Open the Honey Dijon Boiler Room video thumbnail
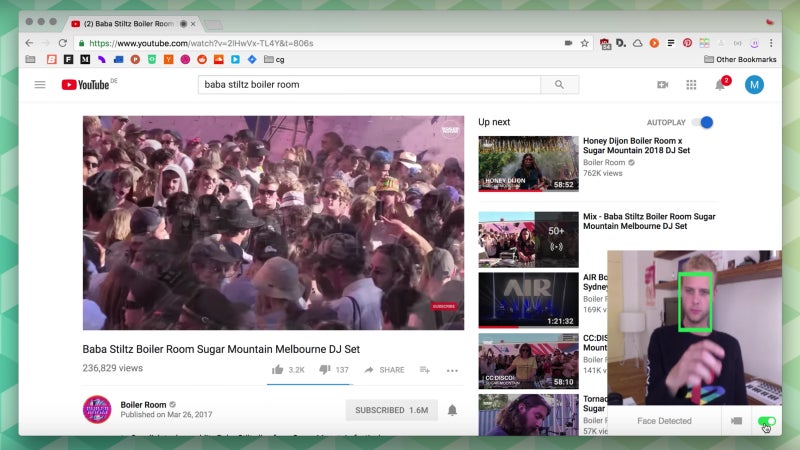The height and width of the screenshot is (450, 800). point(528,164)
